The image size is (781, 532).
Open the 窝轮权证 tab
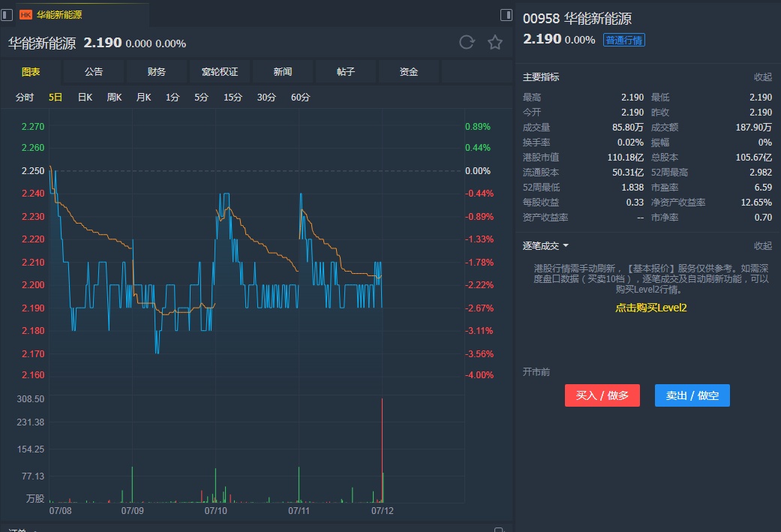pos(220,72)
